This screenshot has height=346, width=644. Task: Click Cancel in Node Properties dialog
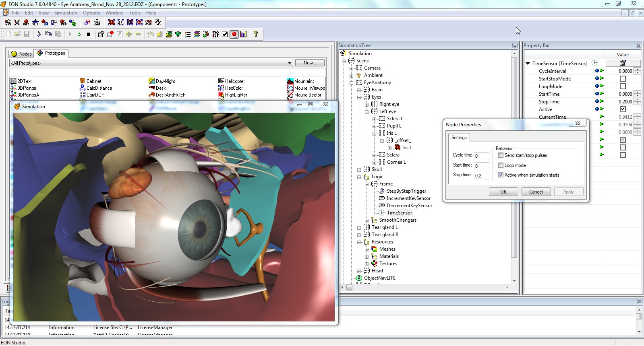(536, 192)
